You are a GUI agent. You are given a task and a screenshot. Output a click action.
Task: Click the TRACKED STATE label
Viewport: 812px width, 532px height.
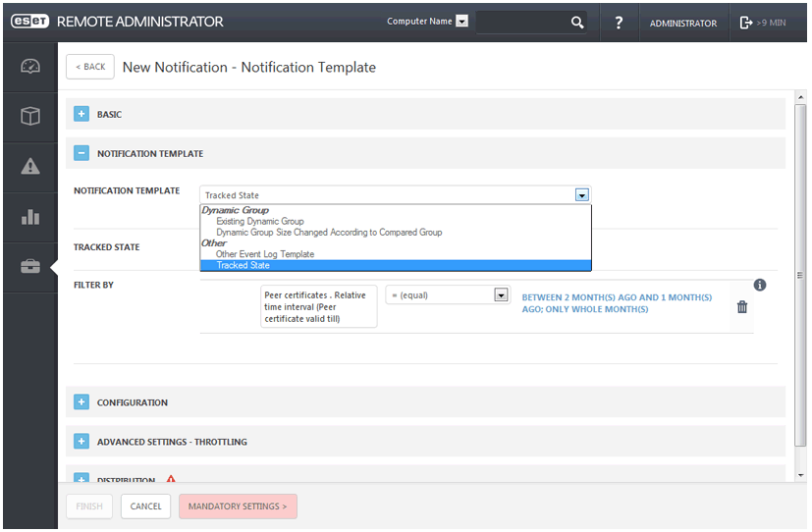107,246
